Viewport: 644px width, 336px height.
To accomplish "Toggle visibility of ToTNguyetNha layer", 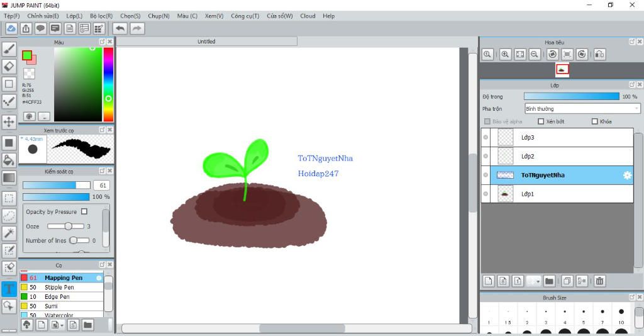I will tap(486, 175).
